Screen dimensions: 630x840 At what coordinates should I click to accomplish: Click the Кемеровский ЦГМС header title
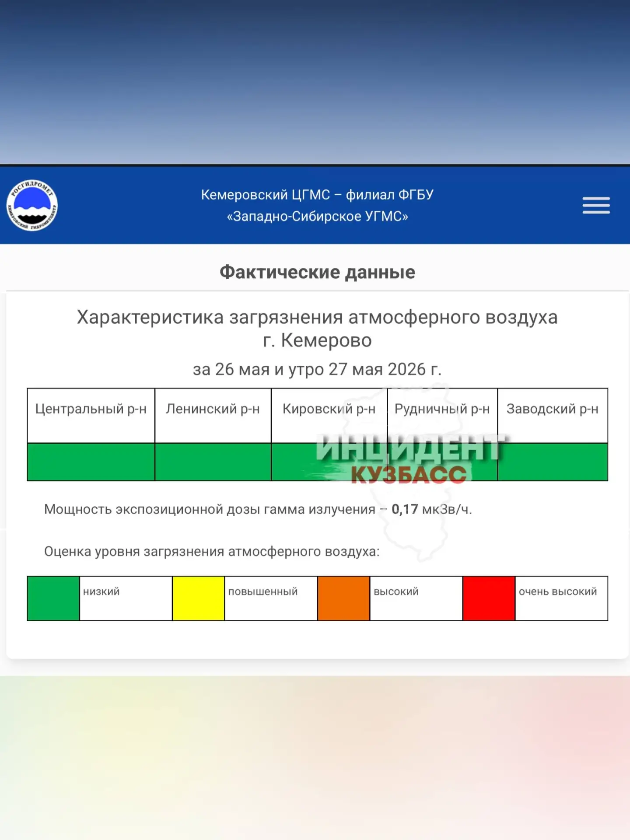[317, 205]
